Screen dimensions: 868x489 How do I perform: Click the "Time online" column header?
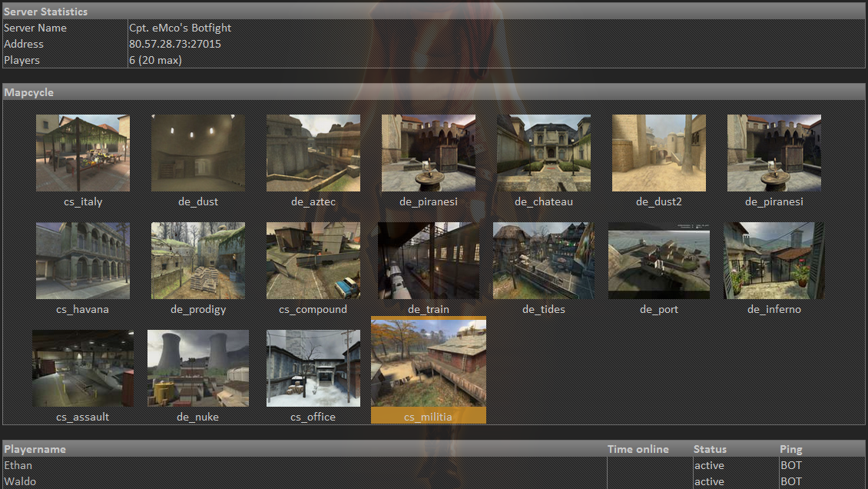coord(638,448)
